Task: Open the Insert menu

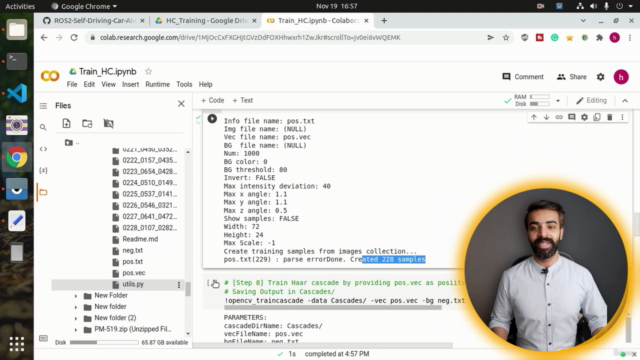Action: click(x=131, y=84)
